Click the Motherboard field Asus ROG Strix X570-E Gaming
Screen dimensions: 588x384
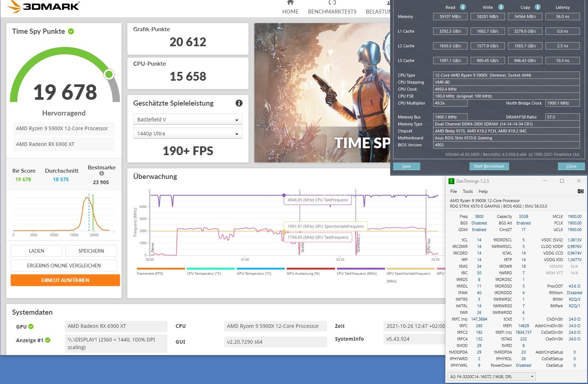point(507,138)
